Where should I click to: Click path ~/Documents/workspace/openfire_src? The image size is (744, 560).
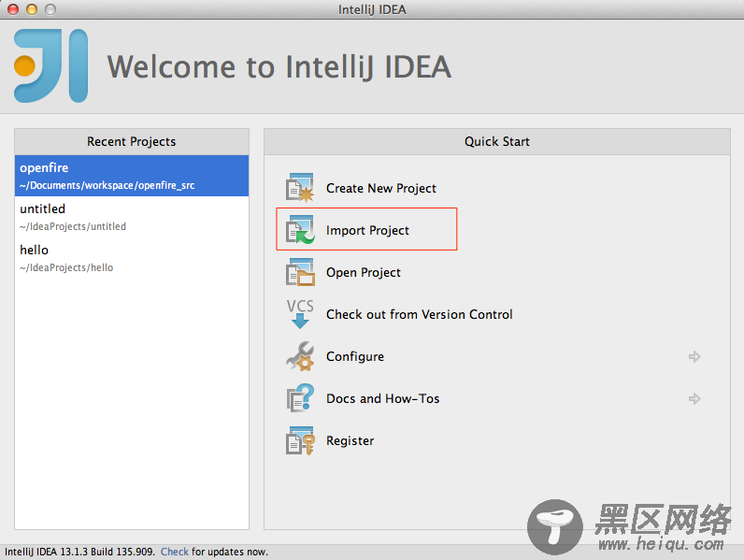point(107,185)
